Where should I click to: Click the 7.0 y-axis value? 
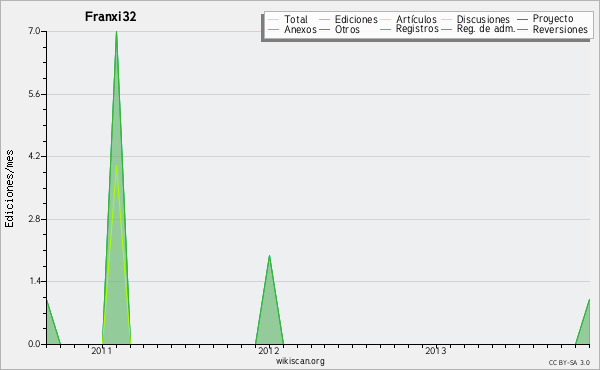pyautogui.click(x=34, y=31)
